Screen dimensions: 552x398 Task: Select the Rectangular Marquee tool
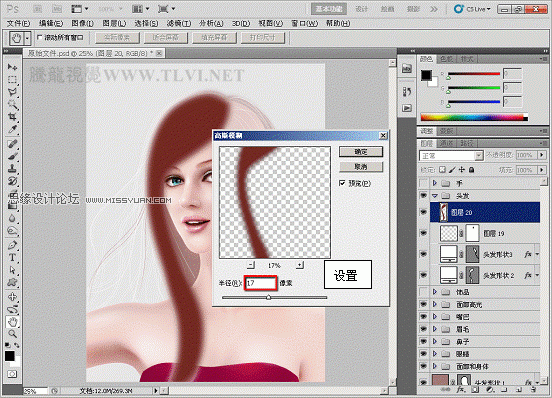tap(12, 80)
